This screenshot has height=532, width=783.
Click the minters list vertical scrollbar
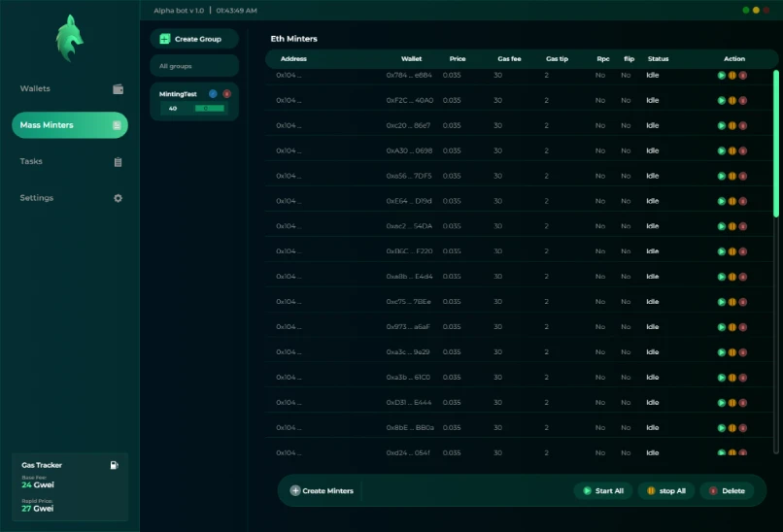[776, 144]
